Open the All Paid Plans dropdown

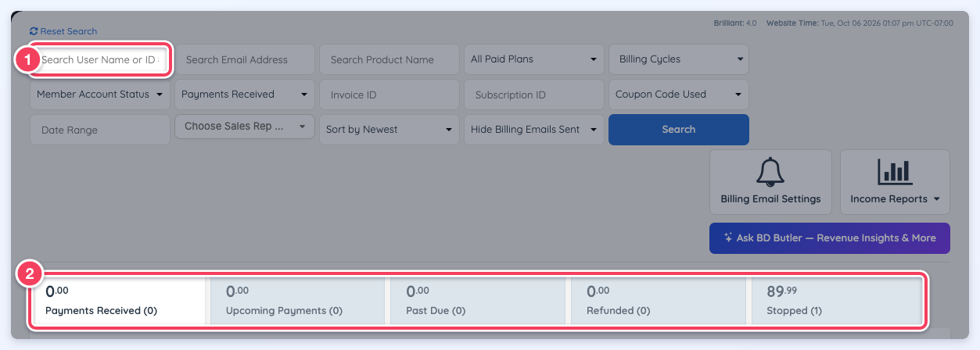coord(534,59)
